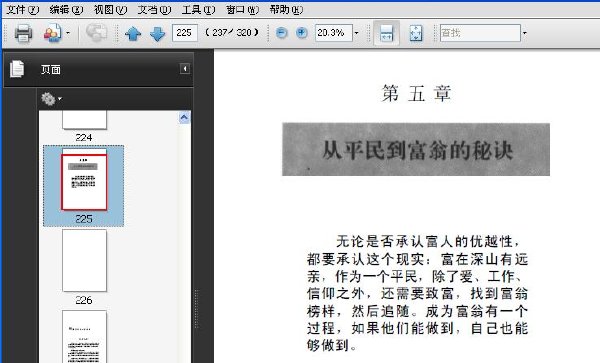
Task: Go to previous page with up arrow
Action: (133, 33)
